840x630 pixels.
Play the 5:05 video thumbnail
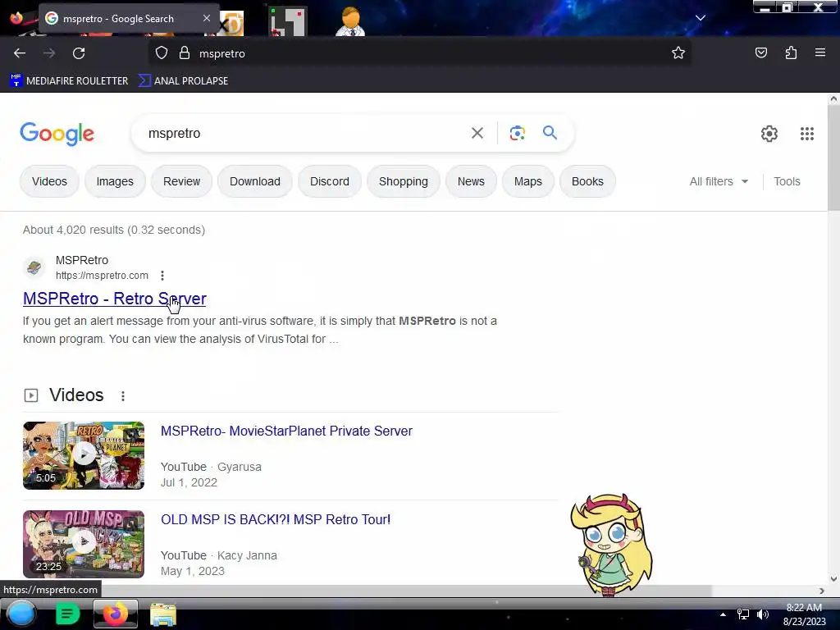pyautogui.click(x=84, y=455)
